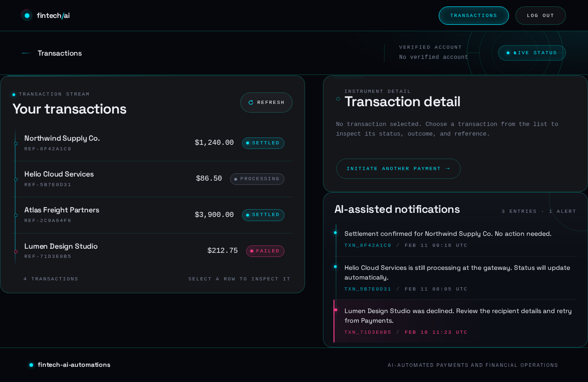588x382 pixels.
Task: Click the Transaction detail heading
Action: (x=402, y=102)
